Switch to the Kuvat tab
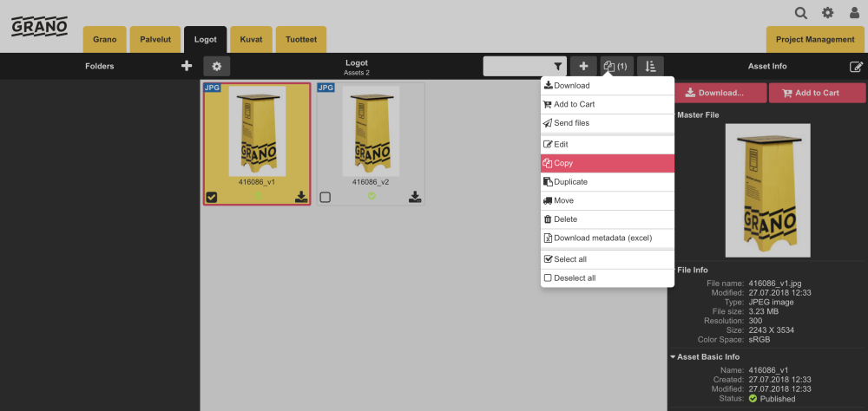 tap(251, 40)
